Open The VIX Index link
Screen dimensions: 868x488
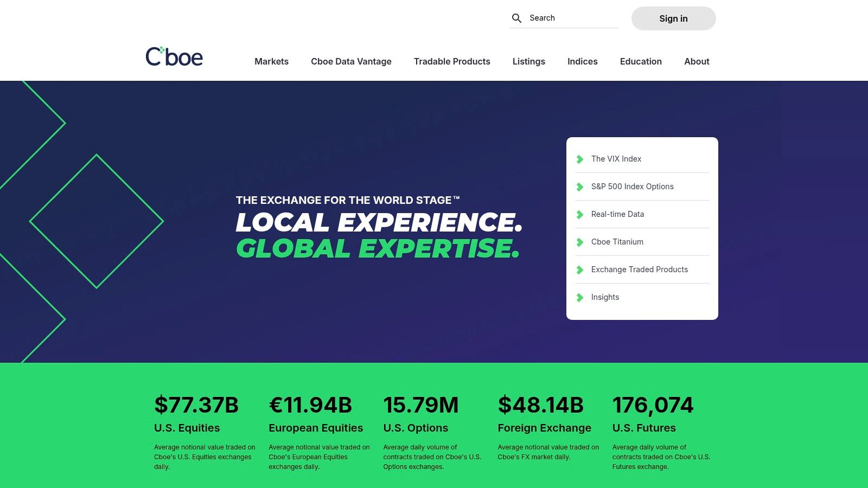[x=616, y=159]
